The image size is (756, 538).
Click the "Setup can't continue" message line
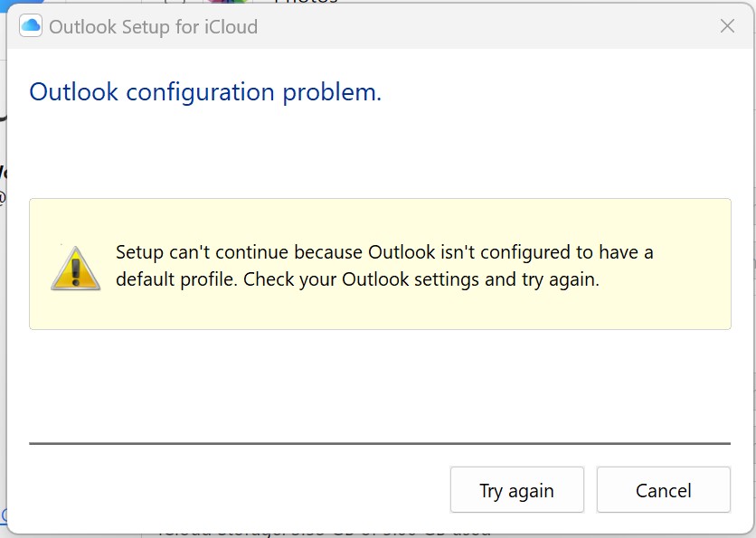(x=384, y=252)
